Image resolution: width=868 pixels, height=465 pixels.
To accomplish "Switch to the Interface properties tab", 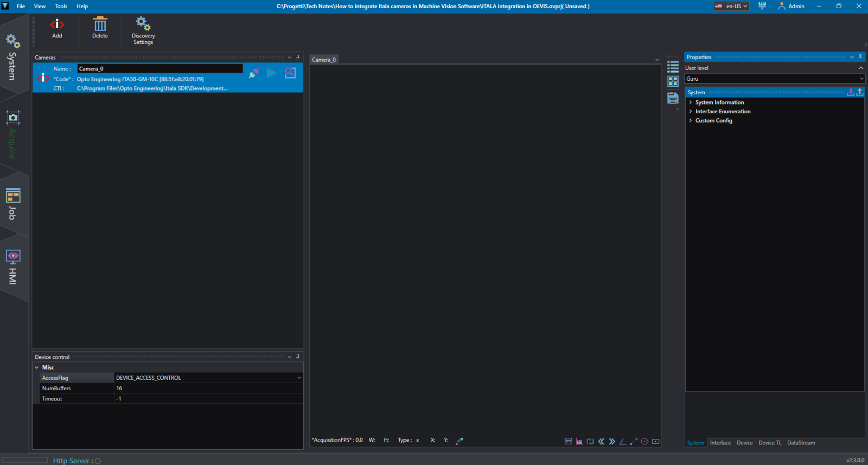I will pyautogui.click(x=720, y=443).
